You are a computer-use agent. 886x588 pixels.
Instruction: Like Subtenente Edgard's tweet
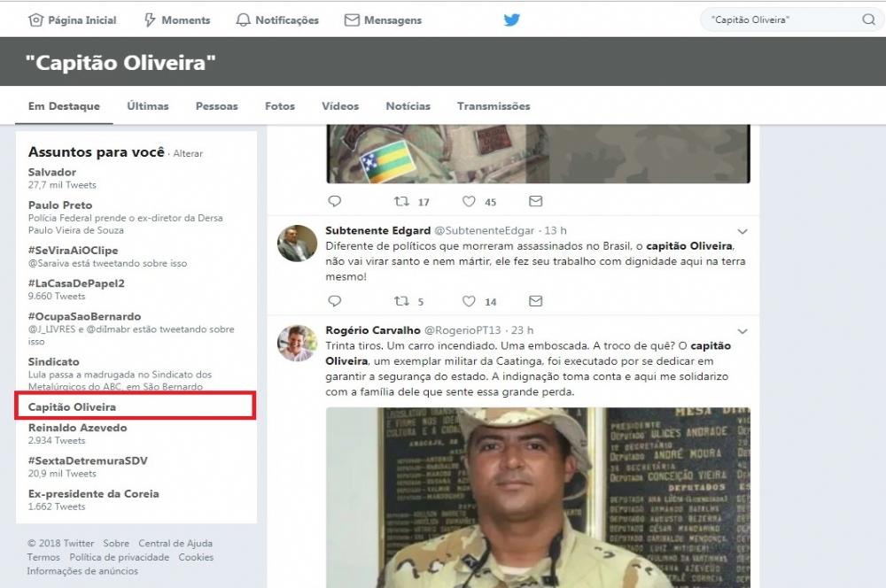(x=469, y=301)
